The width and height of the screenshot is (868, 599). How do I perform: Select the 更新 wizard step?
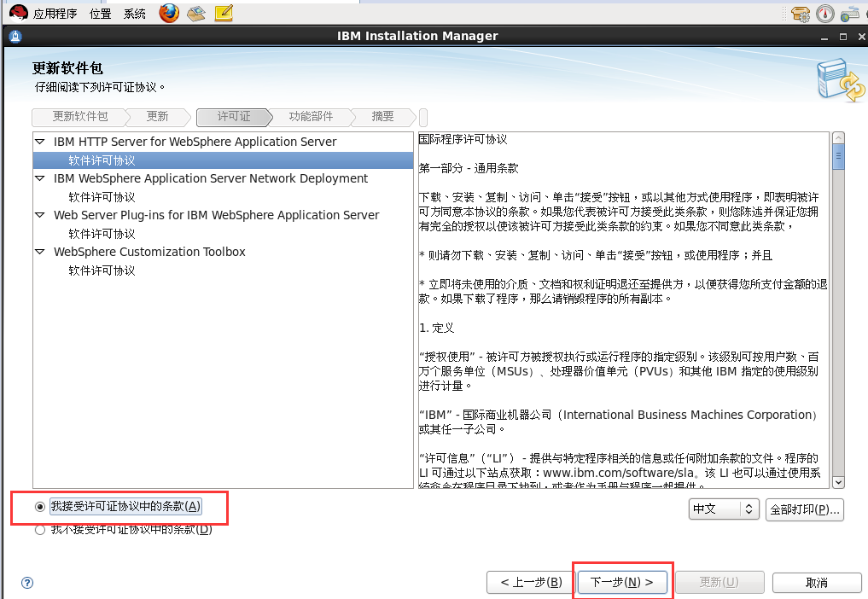click(x=157, y=117)
